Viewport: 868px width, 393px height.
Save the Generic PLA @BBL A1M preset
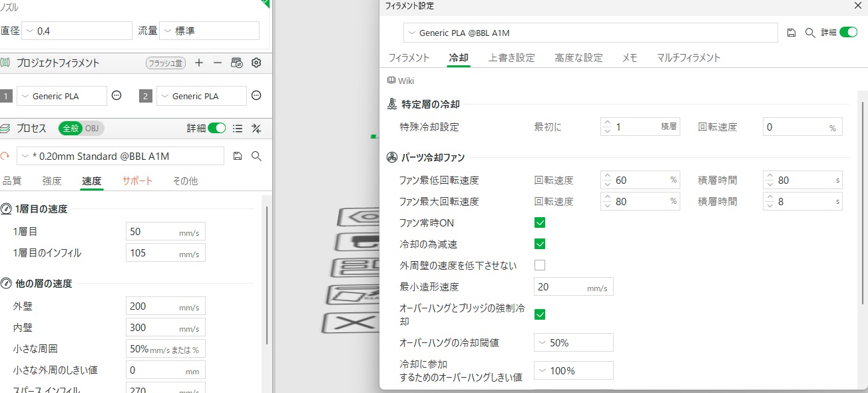coord(791,33)
